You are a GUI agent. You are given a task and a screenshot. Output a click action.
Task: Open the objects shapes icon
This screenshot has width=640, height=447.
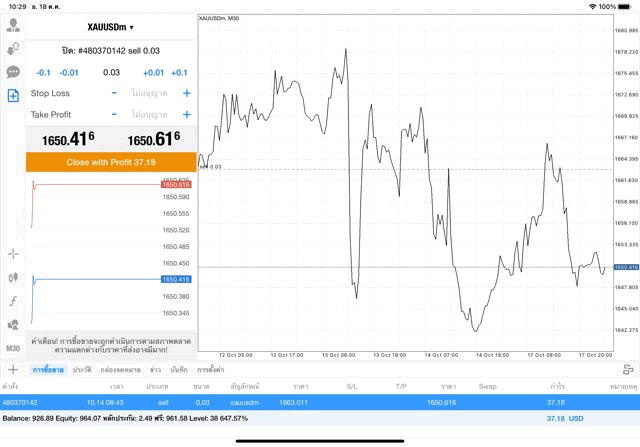coord(13,325)
